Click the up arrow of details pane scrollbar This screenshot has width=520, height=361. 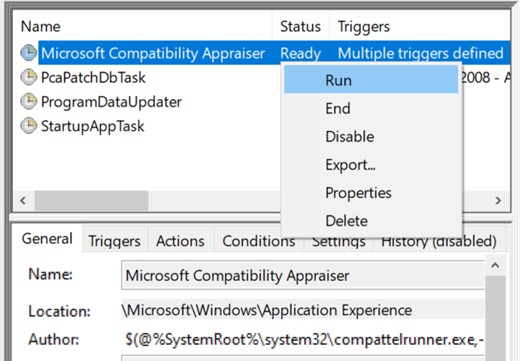tap(495, 265)
